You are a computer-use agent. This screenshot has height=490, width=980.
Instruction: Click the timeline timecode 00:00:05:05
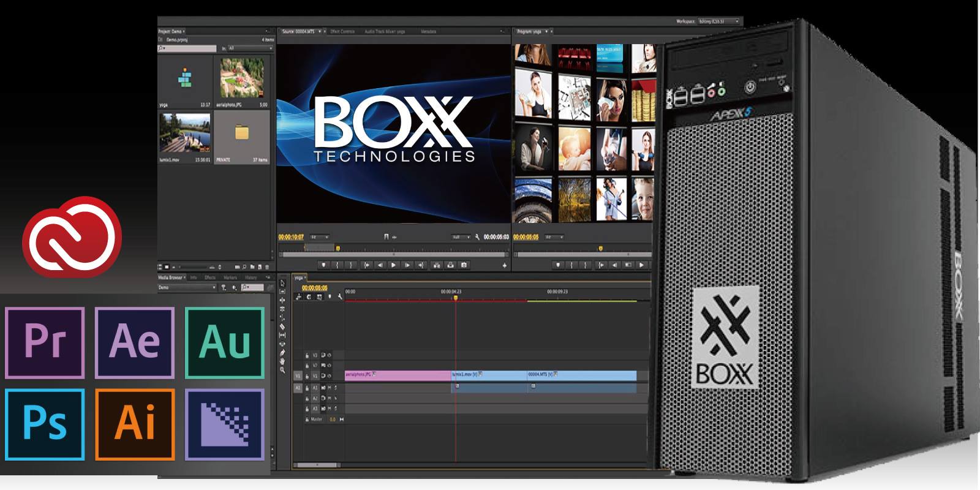coord(314,287)
